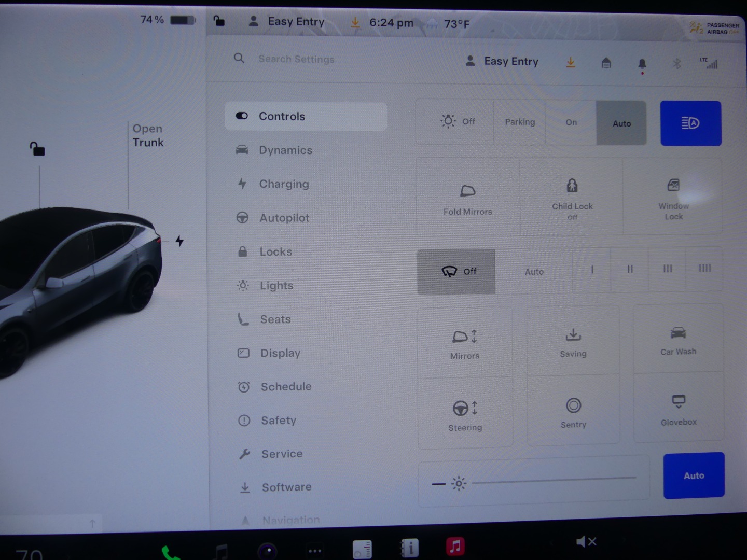Enable Sentry mode
The height and width of the screenshot is (560, 747).
(x=573, y=411)
